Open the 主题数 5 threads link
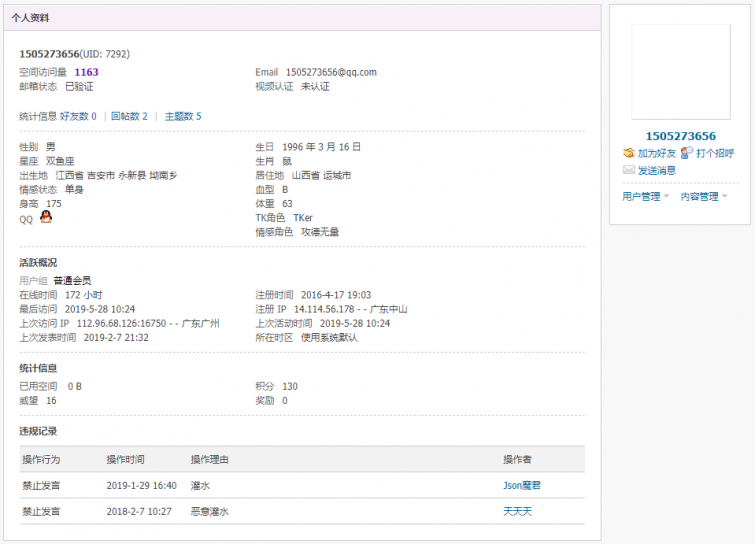 (x=183, y=116)
